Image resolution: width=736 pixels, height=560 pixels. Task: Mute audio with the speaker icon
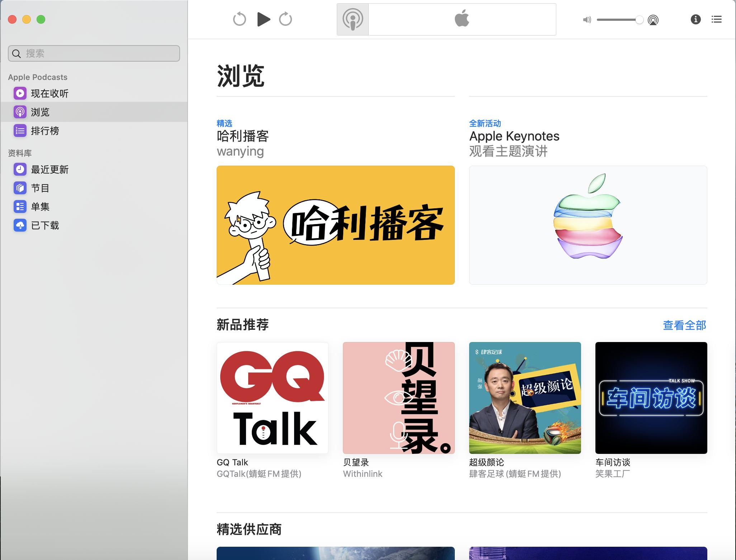point(588,20)
